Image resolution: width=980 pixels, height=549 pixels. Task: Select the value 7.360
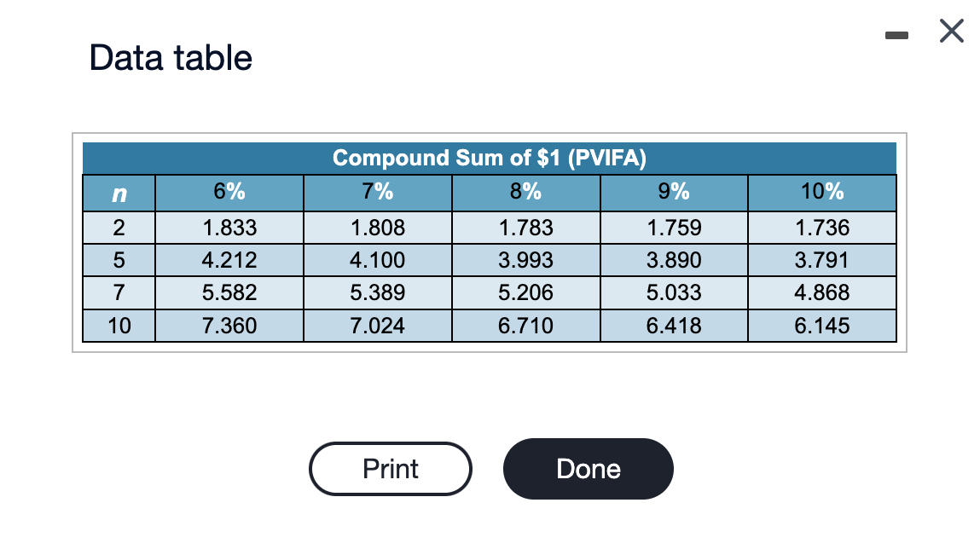pos(229,326)
